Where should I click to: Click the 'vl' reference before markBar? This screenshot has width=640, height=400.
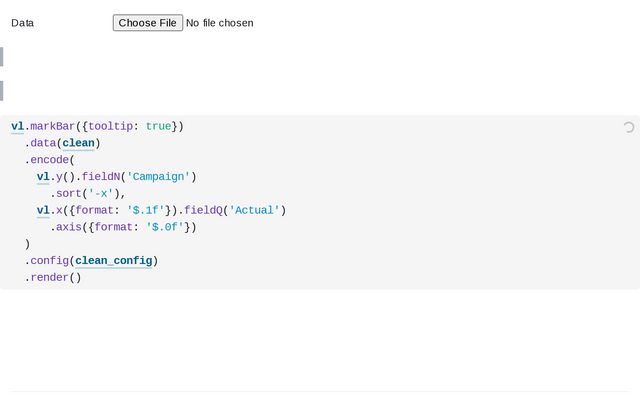click(17, 126)
